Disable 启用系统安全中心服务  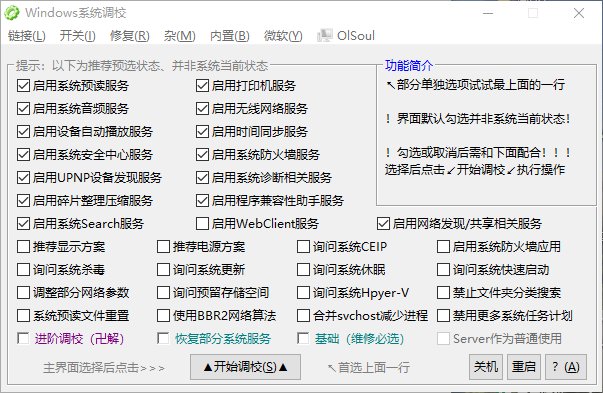(23, 155)
